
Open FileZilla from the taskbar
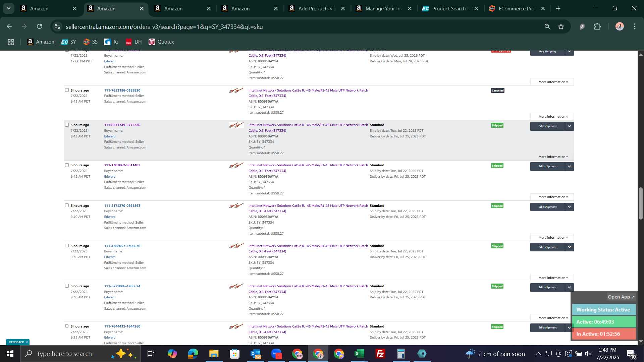click(380, 354)
